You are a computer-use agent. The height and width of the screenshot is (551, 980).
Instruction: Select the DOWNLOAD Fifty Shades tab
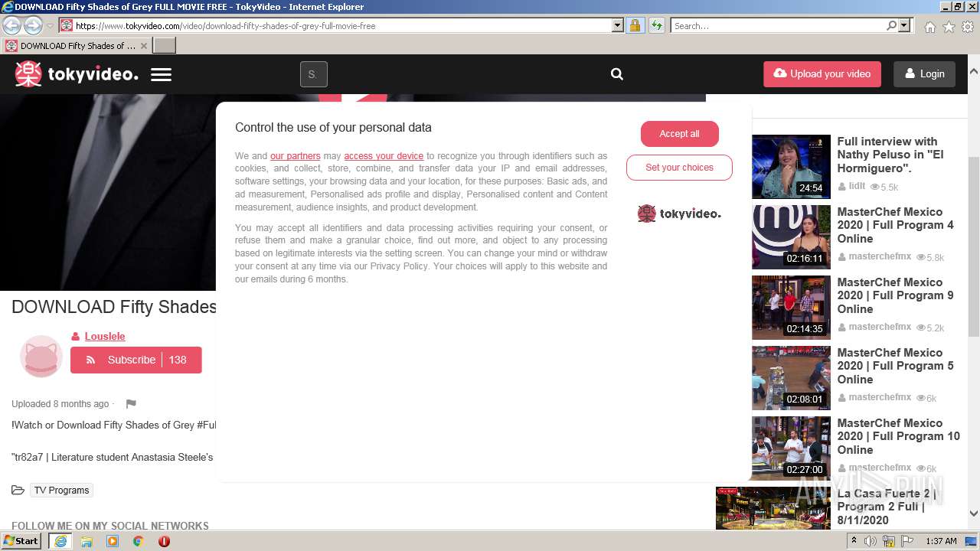point(77,46)
